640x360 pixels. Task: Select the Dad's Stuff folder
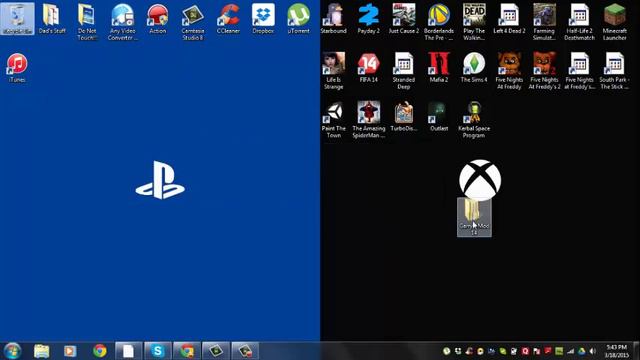click(x=52, y=19)
